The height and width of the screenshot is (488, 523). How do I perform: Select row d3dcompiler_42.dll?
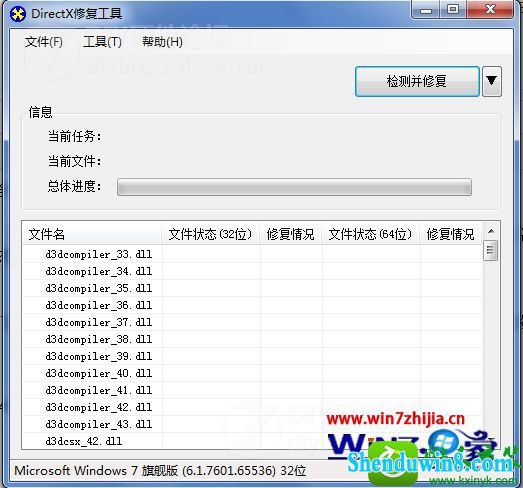(x=252, y=407)
